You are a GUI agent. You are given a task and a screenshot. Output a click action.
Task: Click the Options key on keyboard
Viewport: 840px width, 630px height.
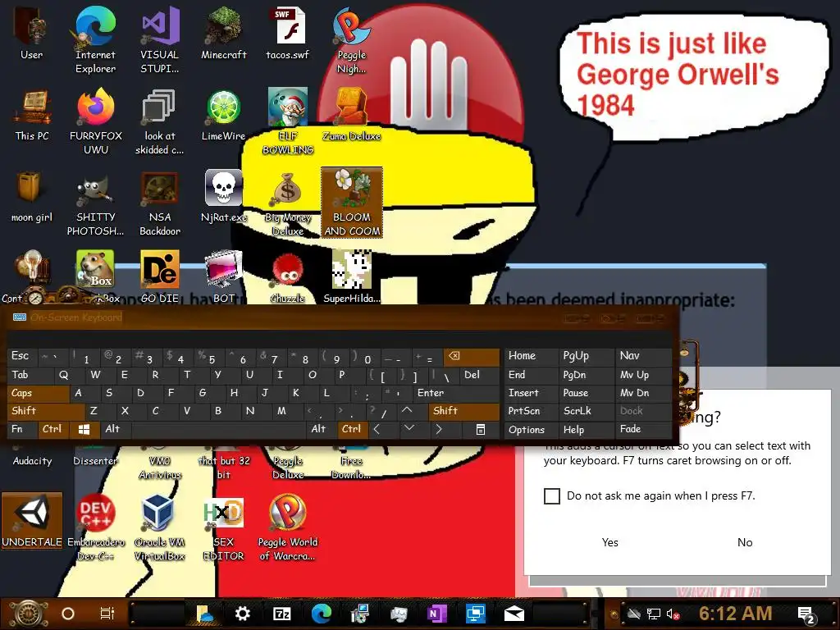coord(532,429)
